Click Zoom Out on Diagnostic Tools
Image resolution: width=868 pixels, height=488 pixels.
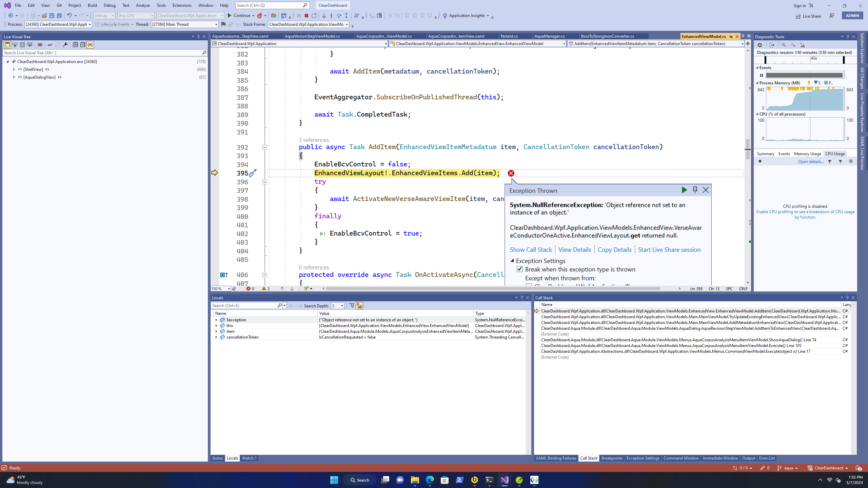point(793,45)
